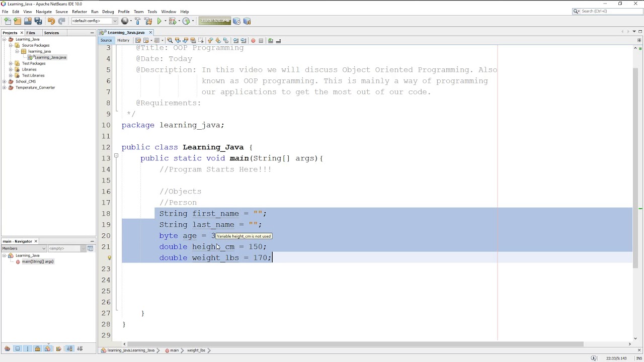Switch to the Services tab
The height and width of the screenshot is (362, 644).
coord(51,33)
